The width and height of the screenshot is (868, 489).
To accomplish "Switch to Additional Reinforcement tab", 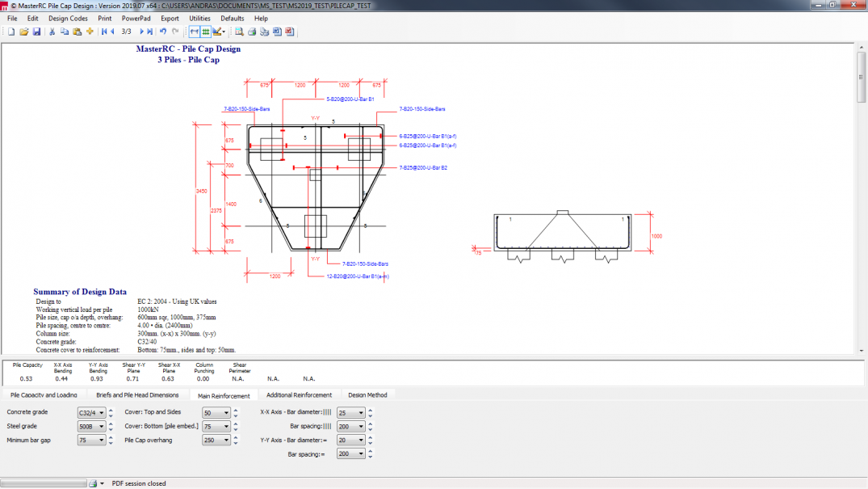I will (299, 394).
